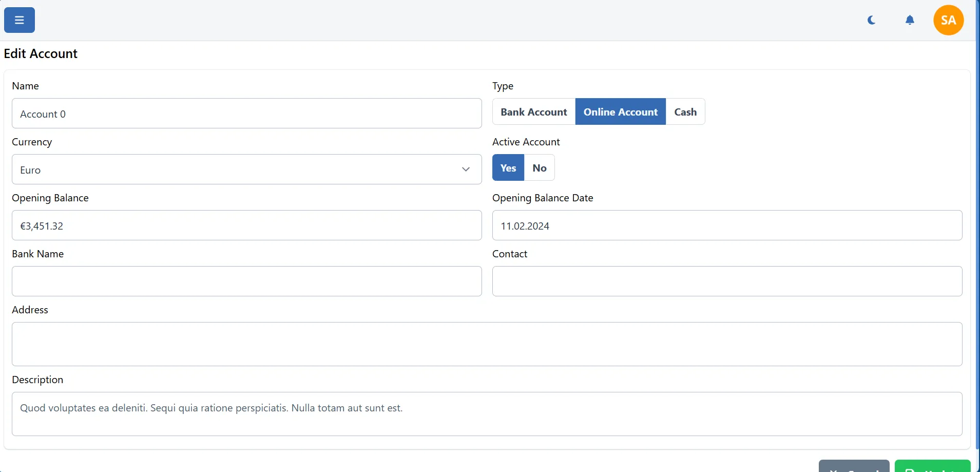The width and height of the screenshot is (980, 472).
Task: Click inside the Description text area
Action: pos(487,414)
